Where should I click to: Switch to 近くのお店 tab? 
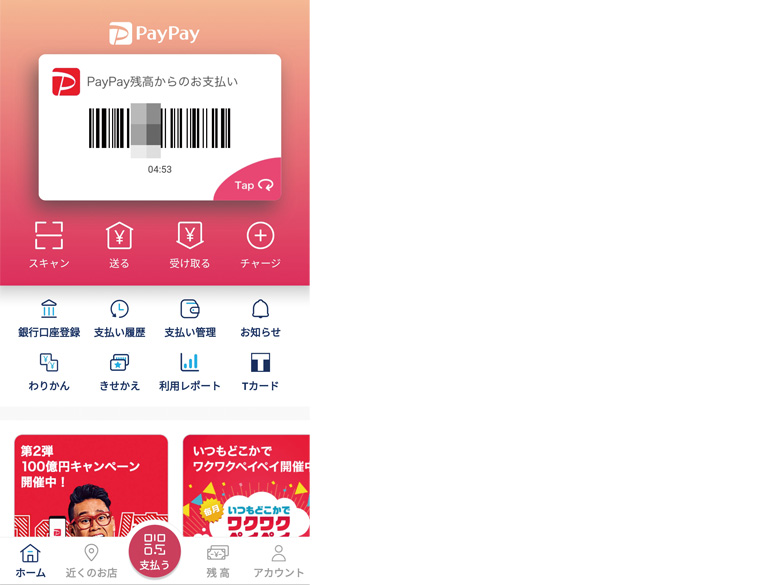click(x=92, y=561)
